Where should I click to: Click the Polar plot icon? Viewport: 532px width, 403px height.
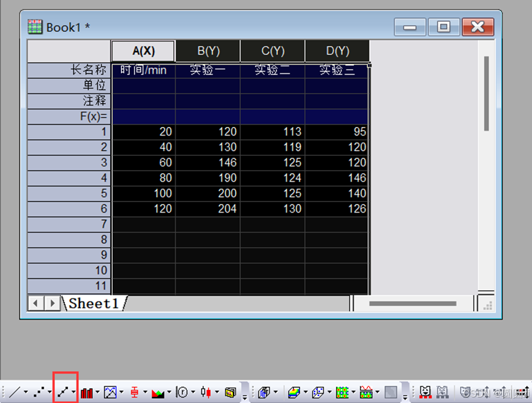182,393
